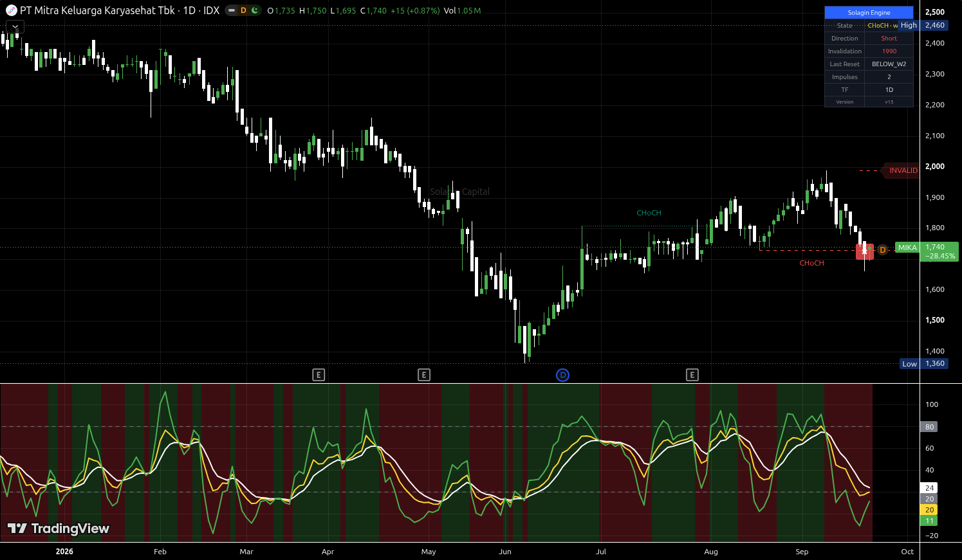Click the orange 'D' icon beside last candle
962x560 pixels.
click(x=882, y=250)
